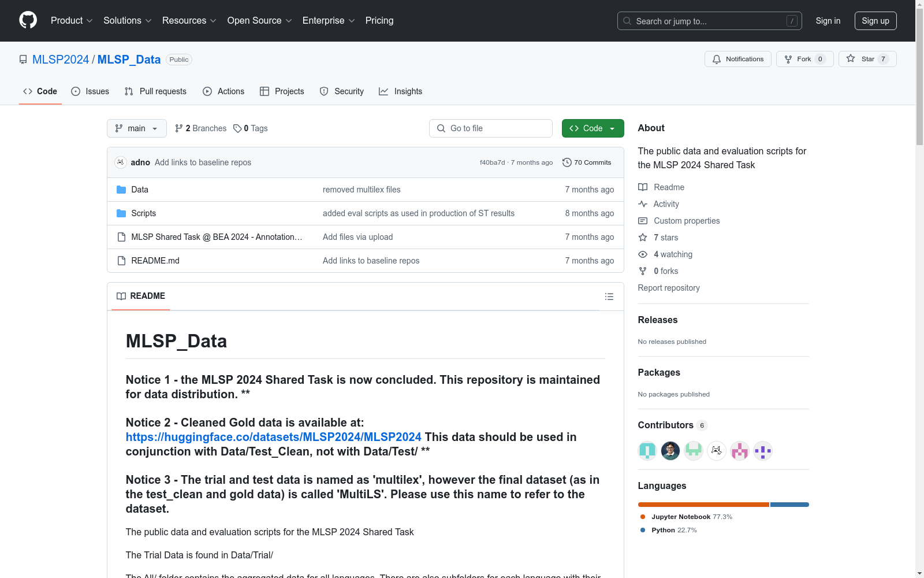This screenshot has width=924, height=578.
Task: Open the contributor avatar with photo
Action: pos(670,451)
